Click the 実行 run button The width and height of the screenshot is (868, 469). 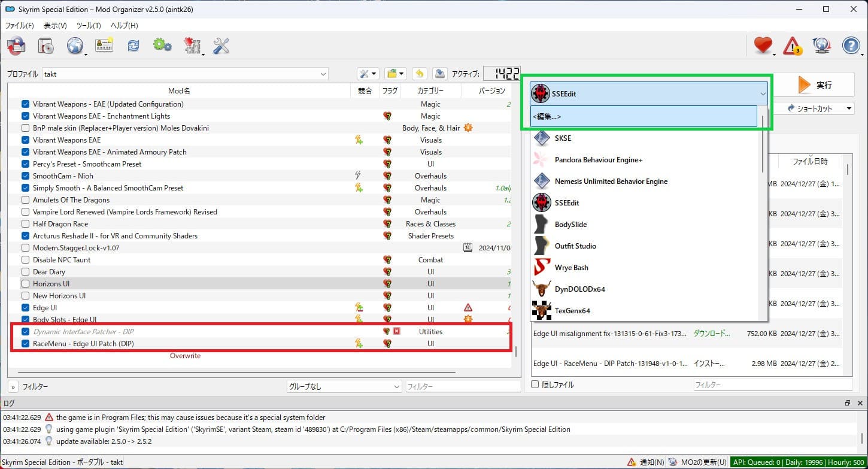click(x=815, y=85)
